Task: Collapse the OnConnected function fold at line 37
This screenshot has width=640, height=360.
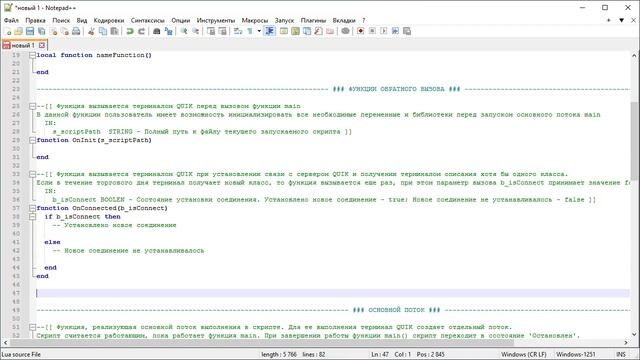Action: [32, 208]
